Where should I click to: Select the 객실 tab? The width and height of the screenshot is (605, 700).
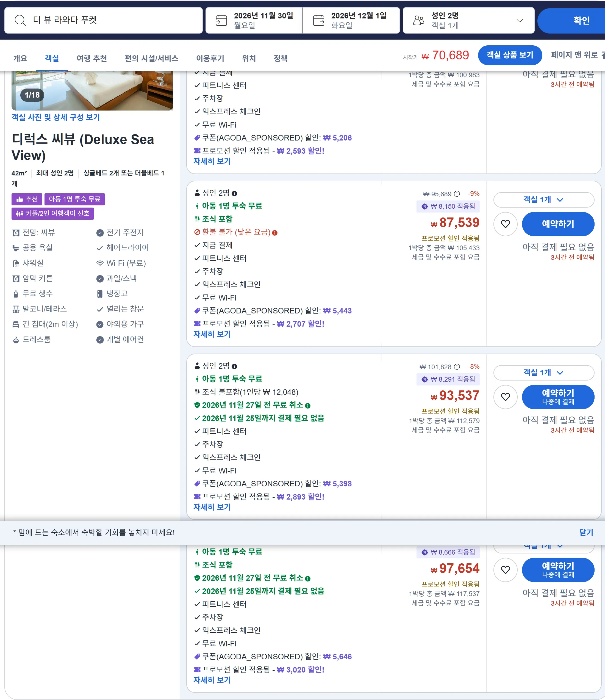point(52,59)
